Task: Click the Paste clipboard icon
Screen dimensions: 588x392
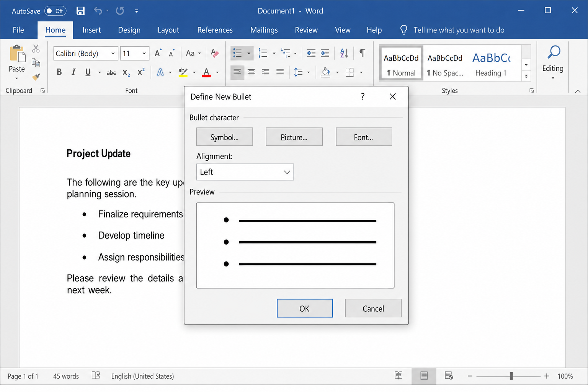Action: point(17,54)
